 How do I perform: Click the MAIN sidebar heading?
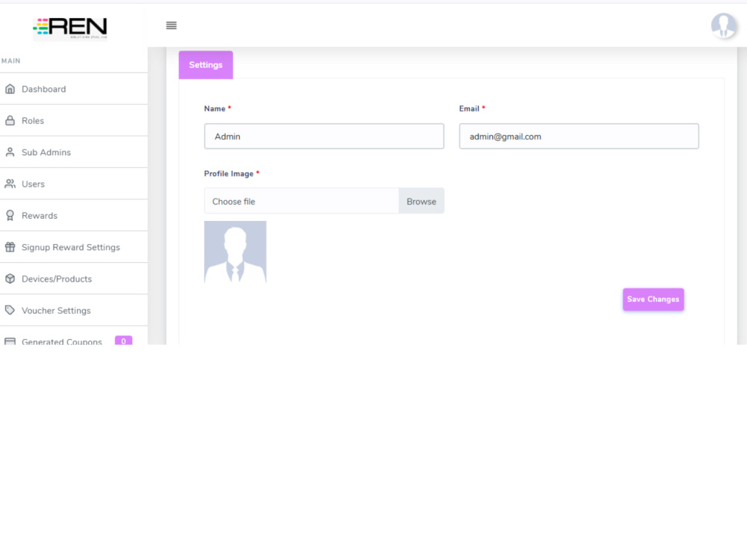[x=11, y=61]
